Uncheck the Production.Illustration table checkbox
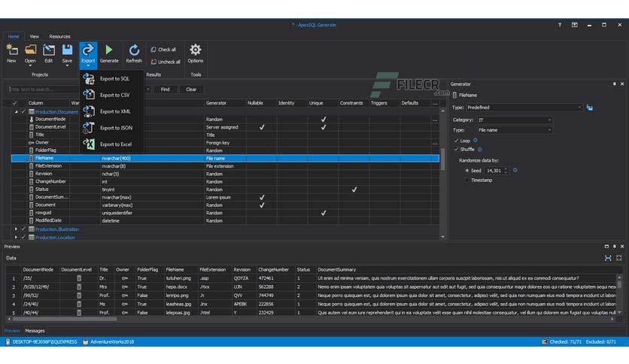 pyautogui.click(x=23, y=229)
